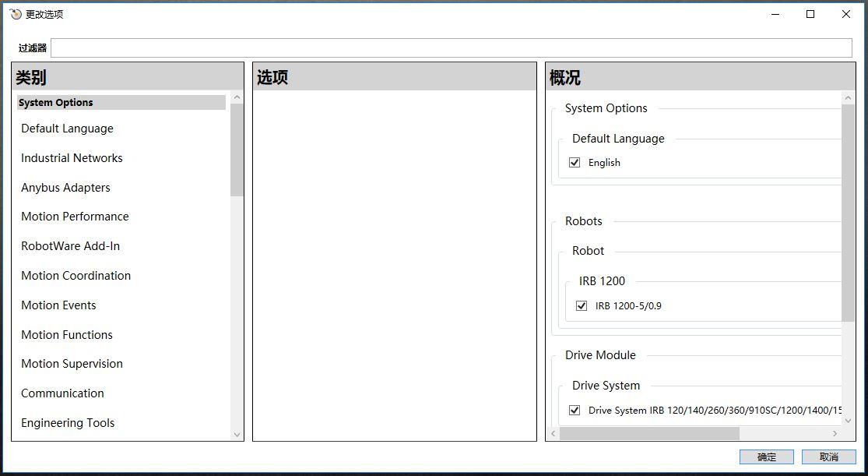Open Motion Coordination category
Image resolution: width=868 pixels, height=476 pixels.
tap(76, 276)
